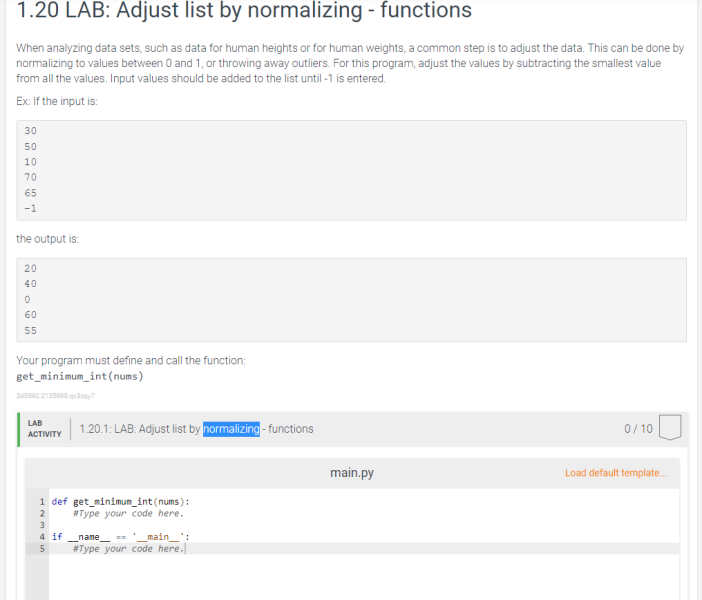702x600 pixels.
Task: Click the Load default template link
Action: pyautogui.click(x=616, y=473)
